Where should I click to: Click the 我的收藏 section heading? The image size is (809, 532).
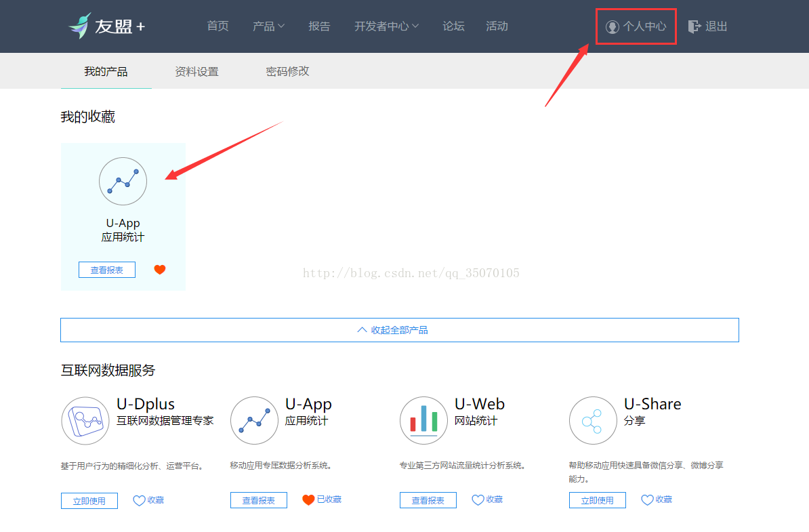87,117
